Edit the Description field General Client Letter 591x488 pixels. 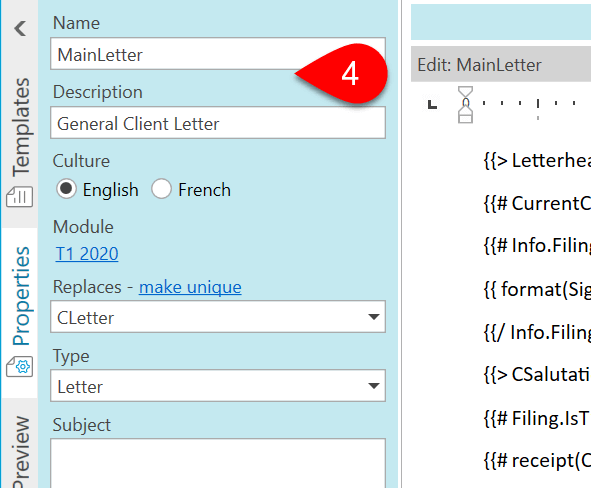(218, 123)
